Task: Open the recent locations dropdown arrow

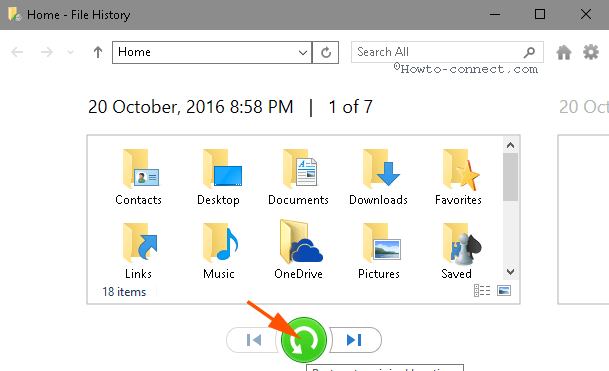Action: (70, 52)
